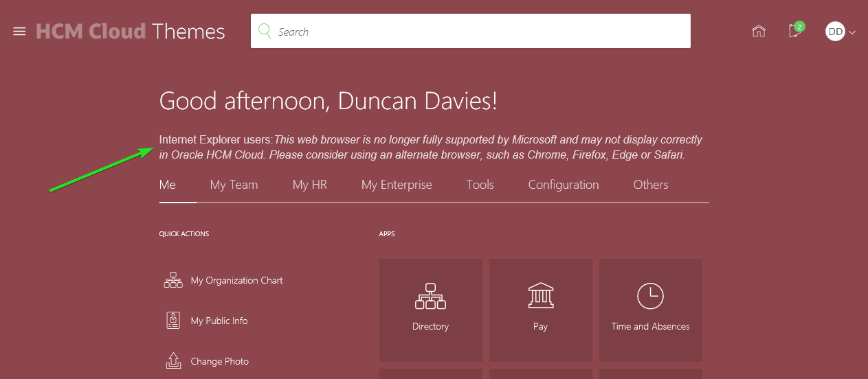Image resolution: width=868 pixels, height=379 pixels.
Task: Open notifications bell with badge
Action: pyautogui.click(x=794, y=31)
